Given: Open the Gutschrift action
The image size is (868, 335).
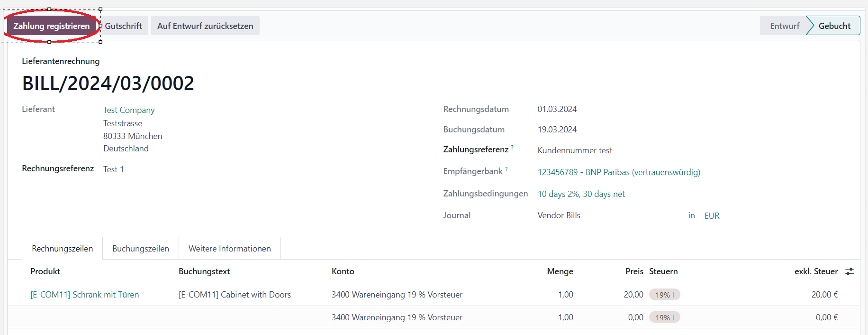Looking at the screenshot, I should pyautogui.click(x=124, y=26).
